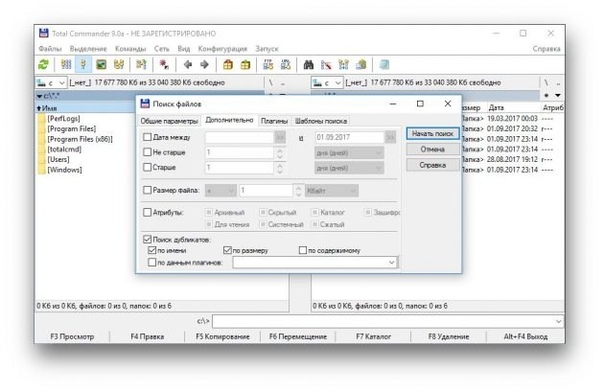Click the notepad icon in toolbar
Viewport: 604px width, 392px height.
click(x=384, y=65)
